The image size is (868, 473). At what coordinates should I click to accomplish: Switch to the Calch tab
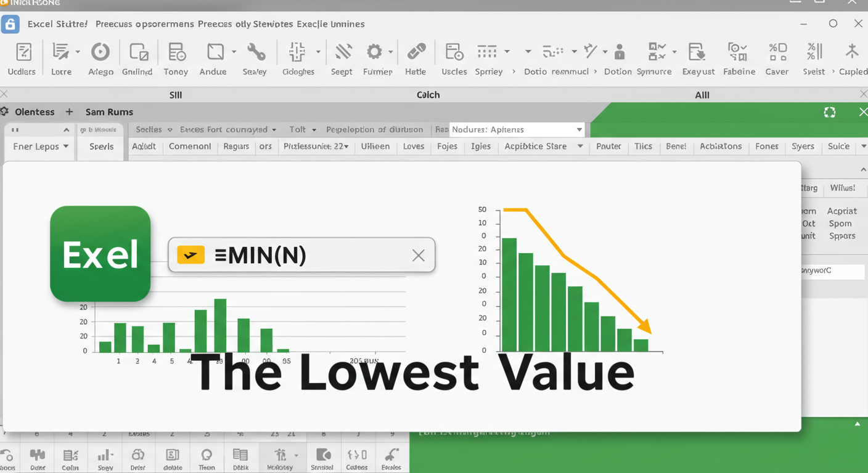point(428,95)
